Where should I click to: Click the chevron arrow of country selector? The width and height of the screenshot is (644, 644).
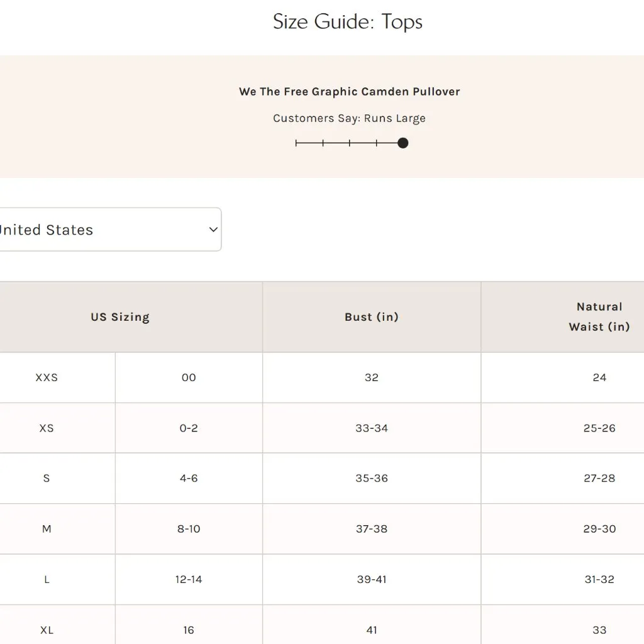coord(213,230)
